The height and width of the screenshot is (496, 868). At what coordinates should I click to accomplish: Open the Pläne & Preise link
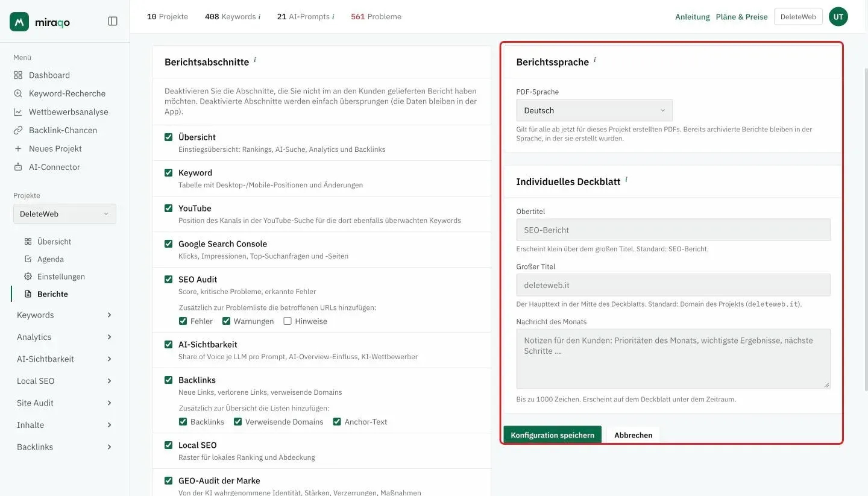coord(741,17)
